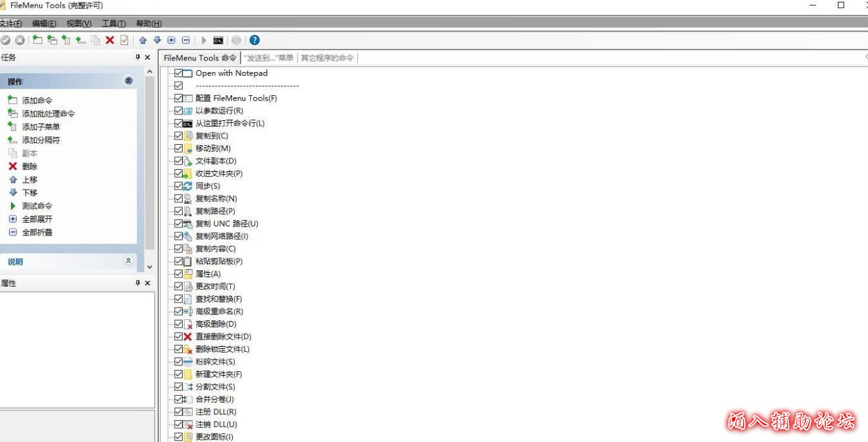Viewport: 868px width, 442px height.
Task: Click 全部折叠 in the operations list
Action: coord(37,232)
